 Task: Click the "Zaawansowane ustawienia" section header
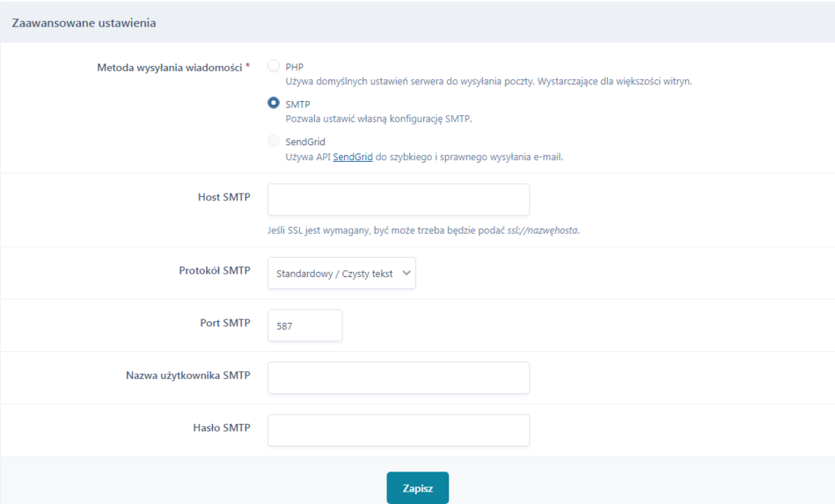83,23
